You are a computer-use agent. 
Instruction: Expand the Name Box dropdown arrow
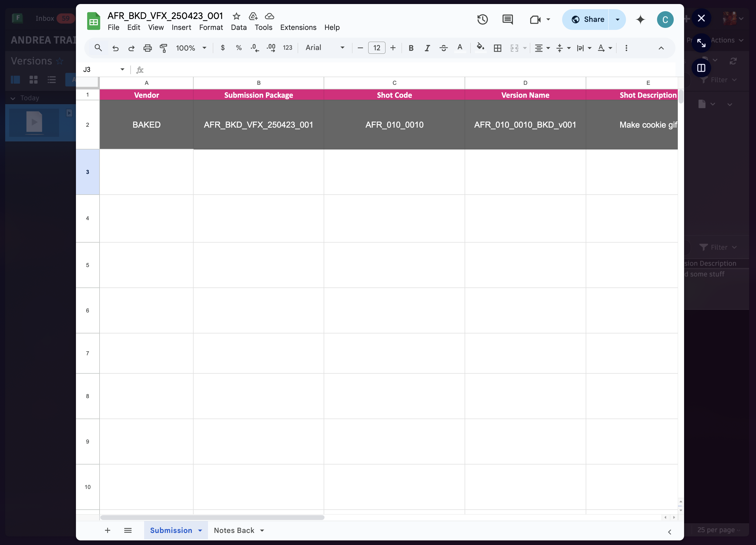coord(122,69)
